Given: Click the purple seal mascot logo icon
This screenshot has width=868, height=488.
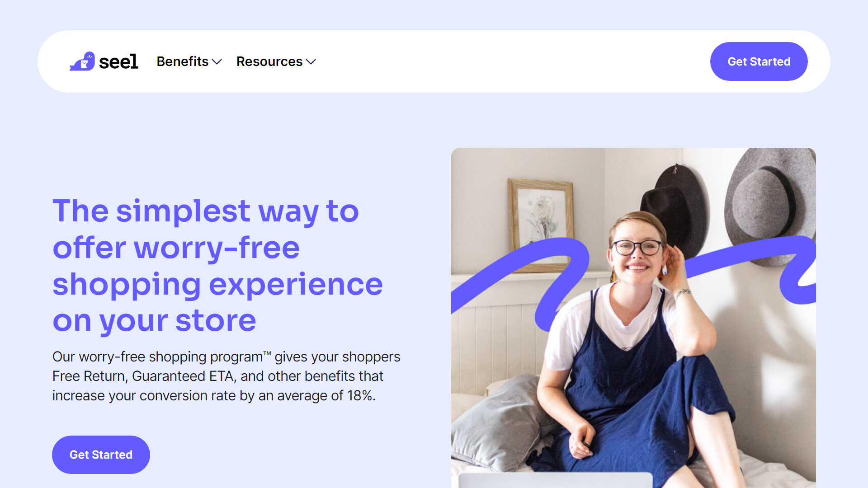Looking at the screenshot, I should click(x=82, y=61).
